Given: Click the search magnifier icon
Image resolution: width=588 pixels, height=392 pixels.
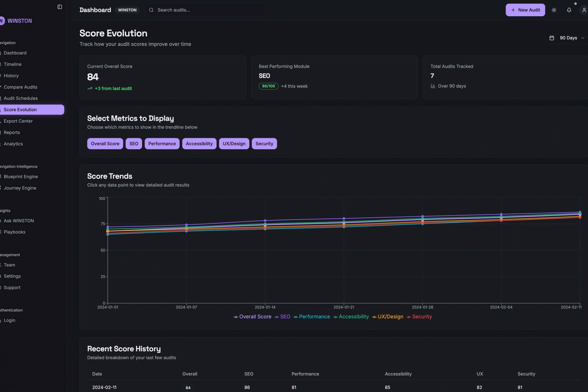Looking at the screenshot, I should click(151, 10).
